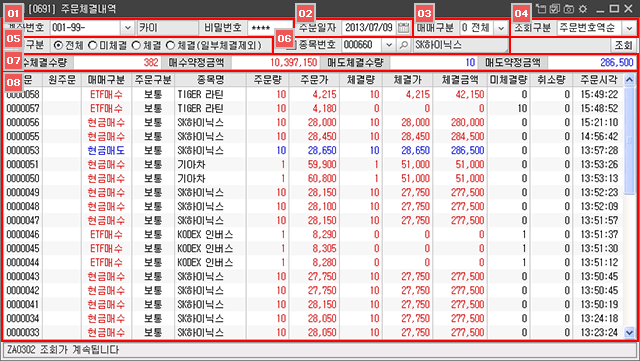
Task: Expand the 조회구분 주문번호역순 dropdown
Action: 629,28
